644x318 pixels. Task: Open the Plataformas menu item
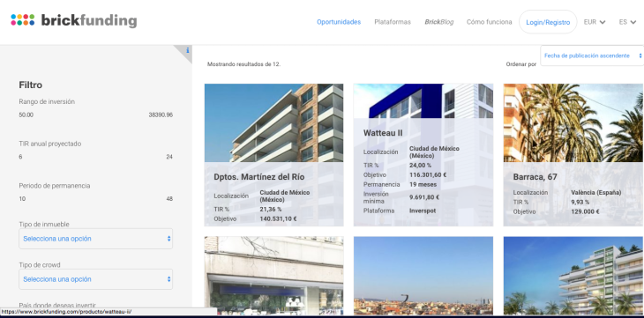coord(393,22)
